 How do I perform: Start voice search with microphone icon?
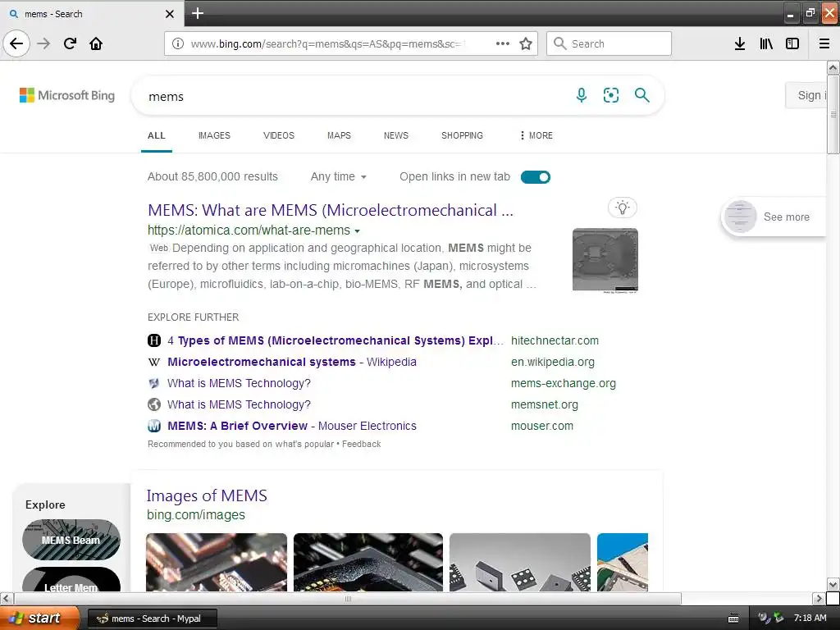pyautogui.click(x=582, y=95)
